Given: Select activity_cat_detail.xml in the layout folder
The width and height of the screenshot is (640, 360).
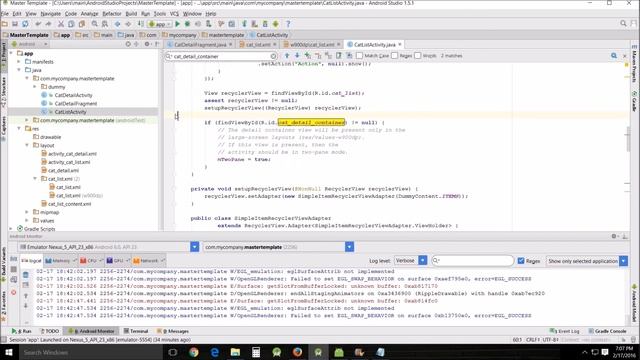Looking at the screenshot, I should [x=72, y=154].
